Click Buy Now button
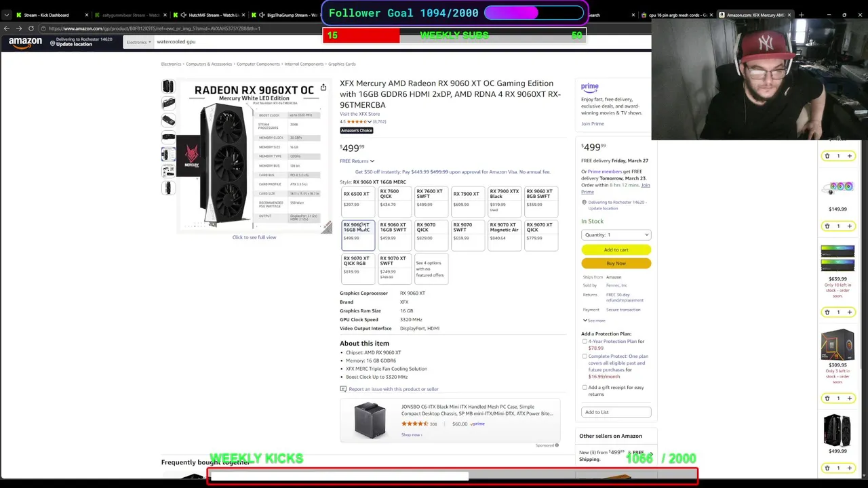 click(x=616, y=263)
